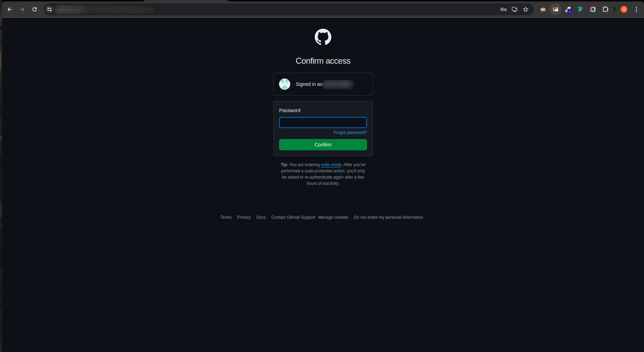
Task: Click the GitHub Octocat logo
Action: tap(323, 37)
